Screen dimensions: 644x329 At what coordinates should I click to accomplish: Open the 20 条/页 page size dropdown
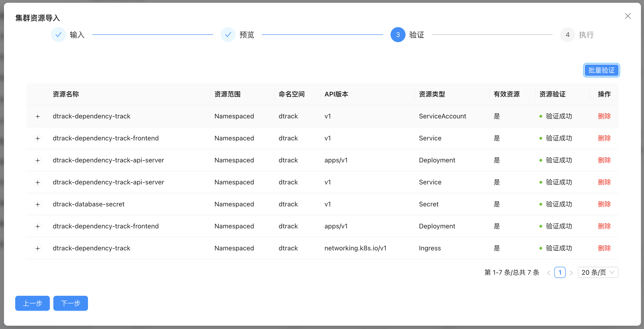tap(598, 273)
